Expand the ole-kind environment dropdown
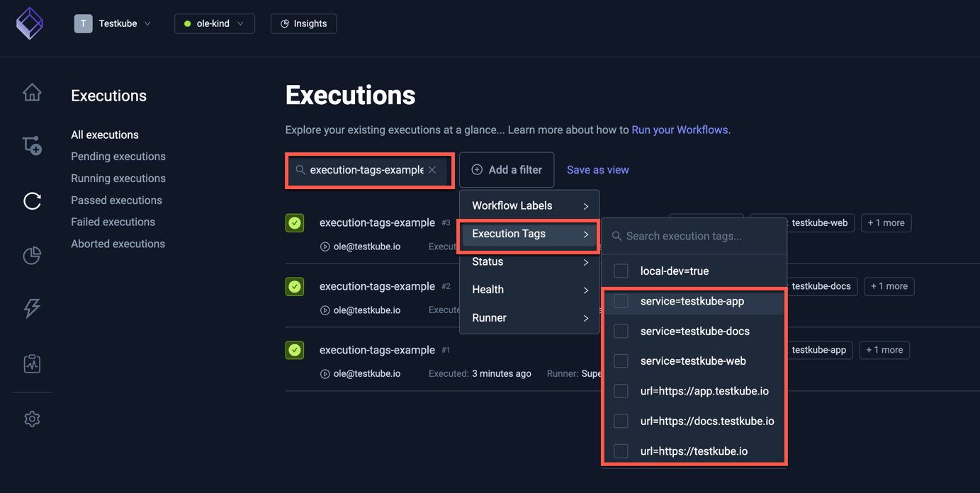Image resolution: width=980 pixels, height=493 pixels. 215,23
